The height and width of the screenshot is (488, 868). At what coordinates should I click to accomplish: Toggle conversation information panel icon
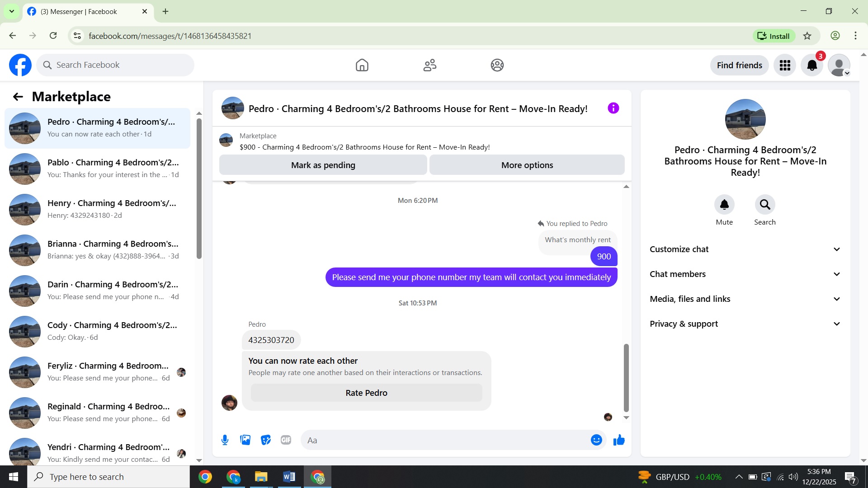click(x=613, y=108)
